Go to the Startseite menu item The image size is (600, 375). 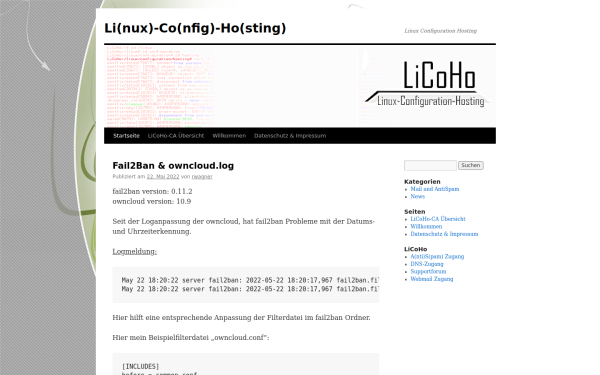click(x=126, y=136)
